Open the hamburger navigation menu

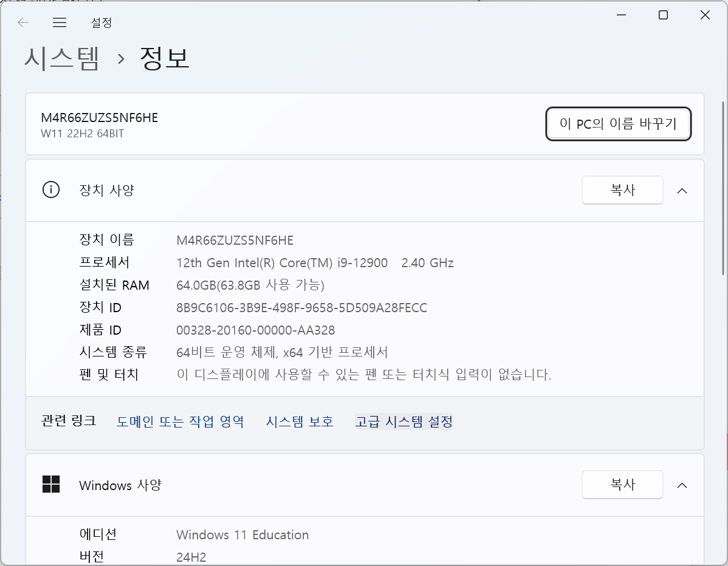click(x=60, y=22)
